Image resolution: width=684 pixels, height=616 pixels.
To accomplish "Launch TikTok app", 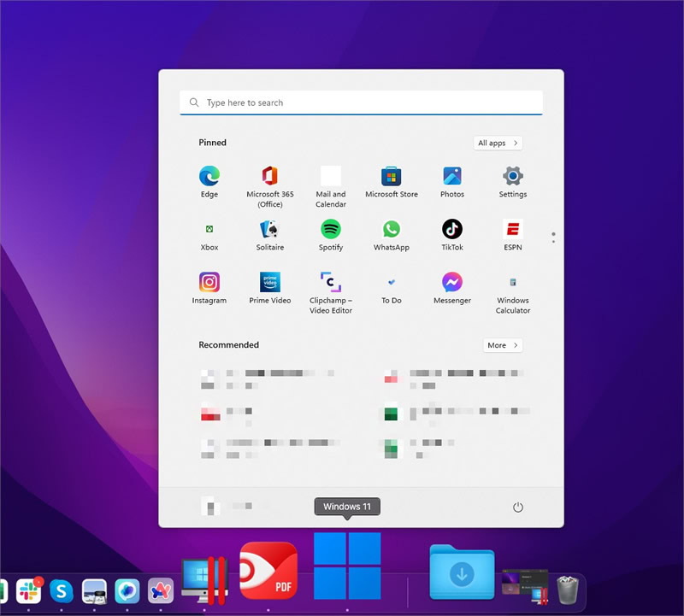I will 452,229.
